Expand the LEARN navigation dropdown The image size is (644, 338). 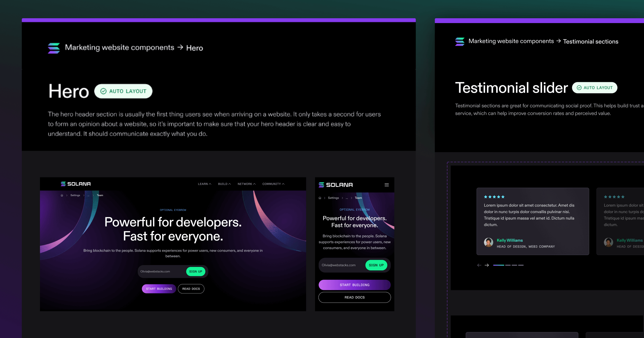(x=204, y=184)
